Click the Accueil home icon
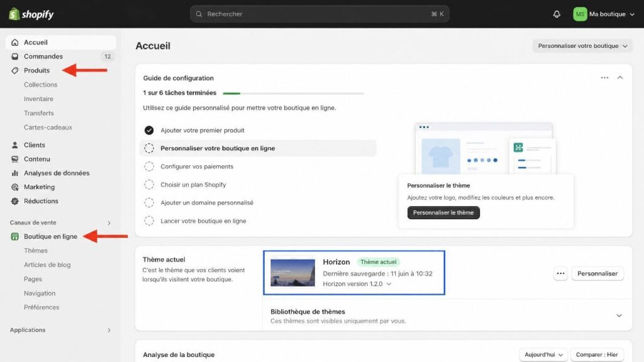 coord(15,42)
